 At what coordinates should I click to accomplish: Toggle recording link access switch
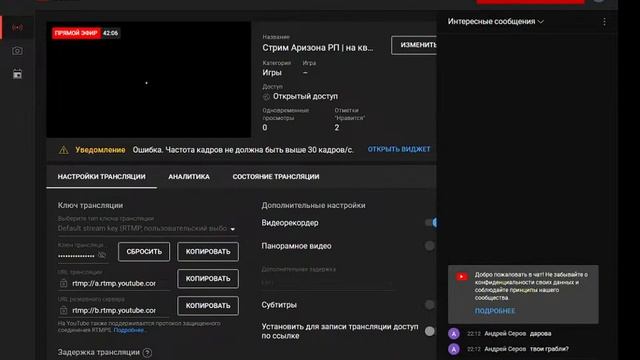click(x=430, y=331)
